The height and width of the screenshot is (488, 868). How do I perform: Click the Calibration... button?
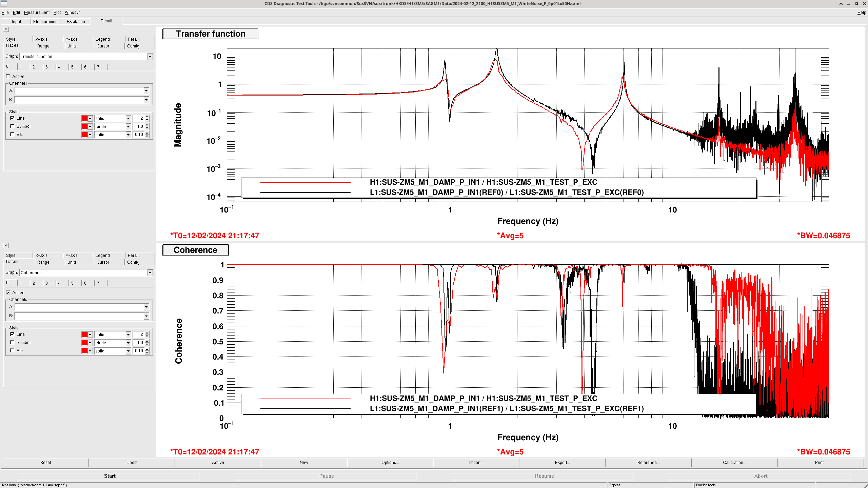click(734, 463)
